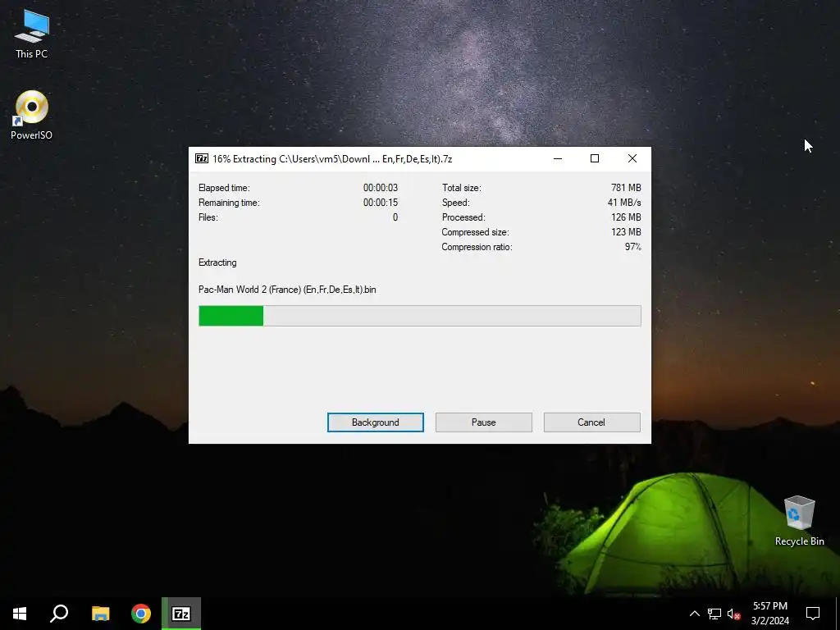
Task: Click the Remaining time value '00:00:15'
Action: 381,203
